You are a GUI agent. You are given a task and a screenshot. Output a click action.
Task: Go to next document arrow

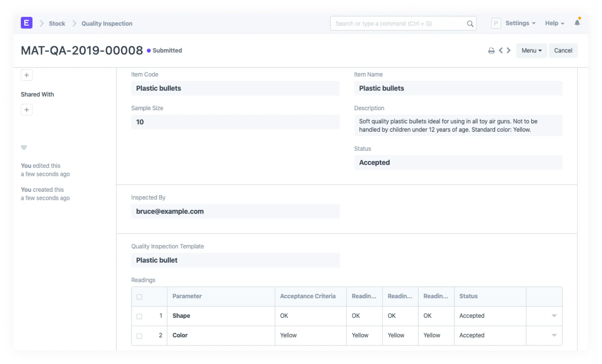point(509,51)
